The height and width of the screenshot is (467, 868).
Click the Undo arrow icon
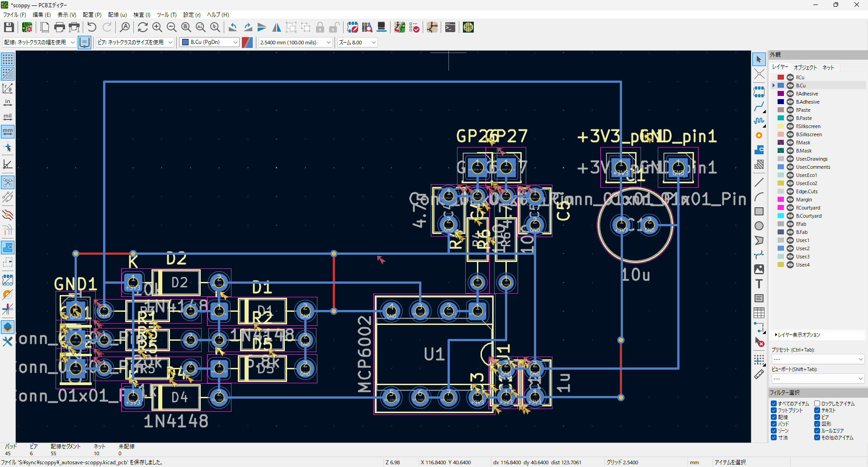(92, 27)
